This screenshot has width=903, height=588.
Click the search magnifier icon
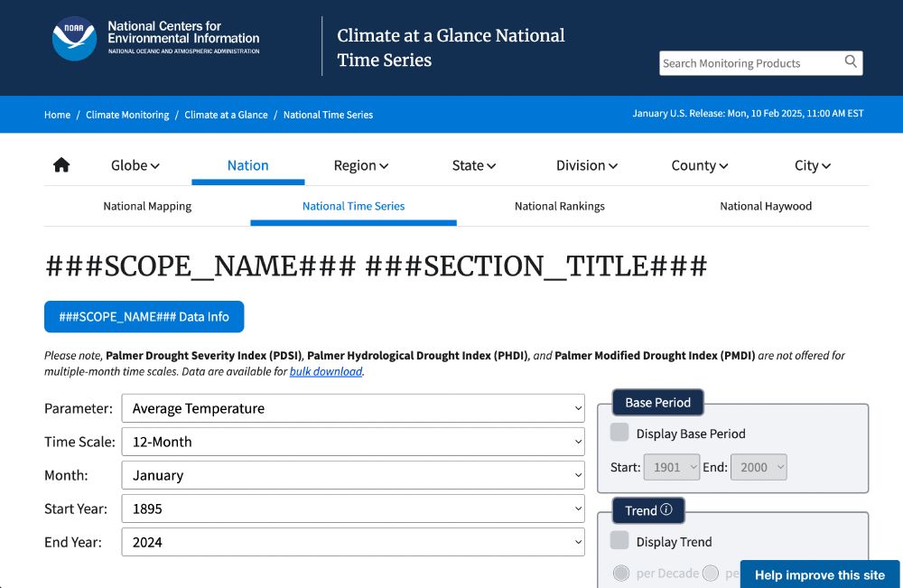[x=850, y=62]
